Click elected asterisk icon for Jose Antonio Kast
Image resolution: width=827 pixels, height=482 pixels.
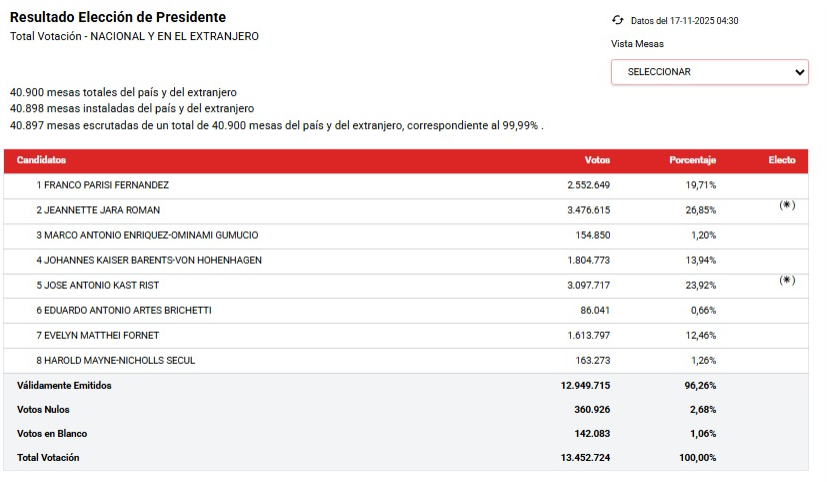[x=787, y=280]
